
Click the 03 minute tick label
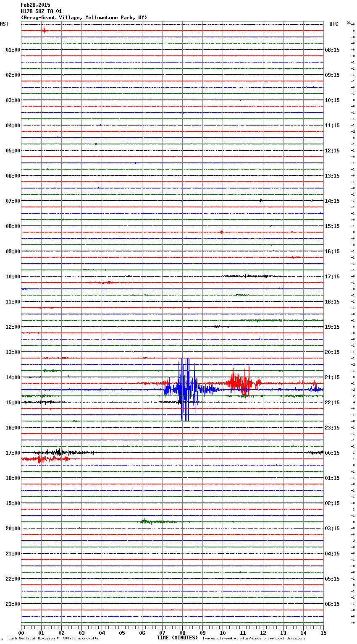[x=81, y=633]
